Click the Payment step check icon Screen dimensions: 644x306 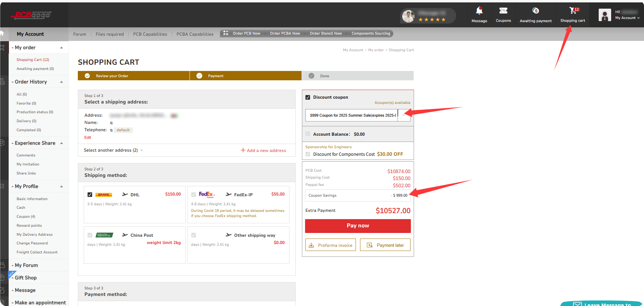point(199,76)
